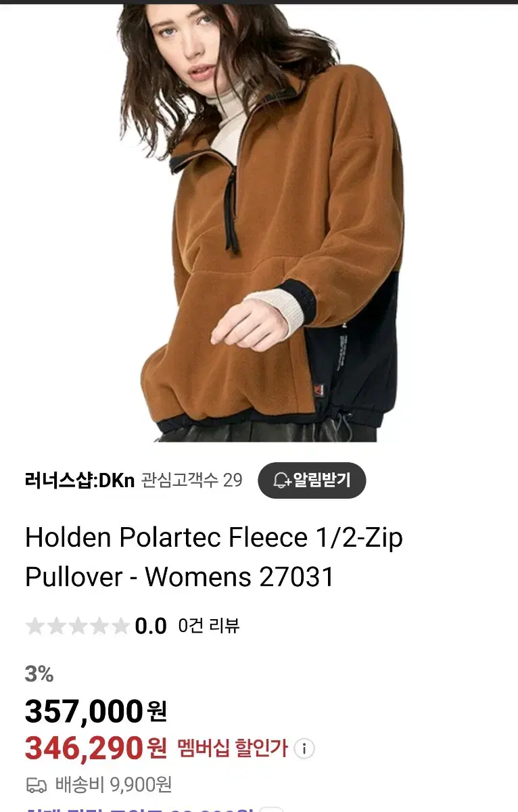Viewport: 518px width, 812px height.
Task: Click the 346,290원 membership price
Action: pyautogui.click(x=95, y=748)
